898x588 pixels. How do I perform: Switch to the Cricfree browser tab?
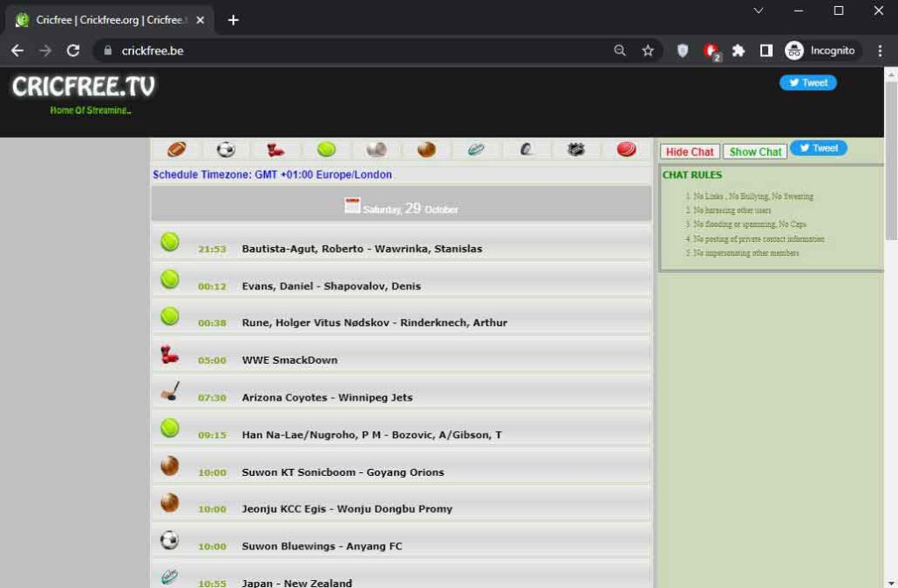click(x=110, y=19)
